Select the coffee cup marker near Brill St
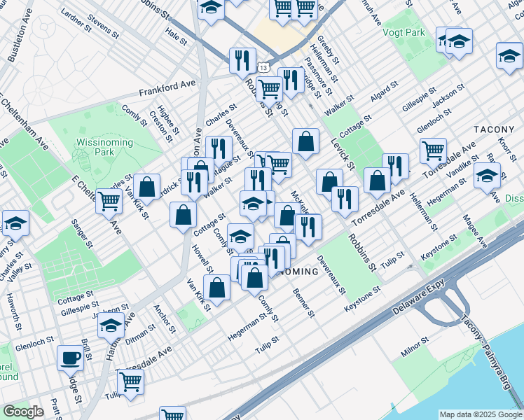The height and width of the screenshot is (420, 524). tap(70, 359)
